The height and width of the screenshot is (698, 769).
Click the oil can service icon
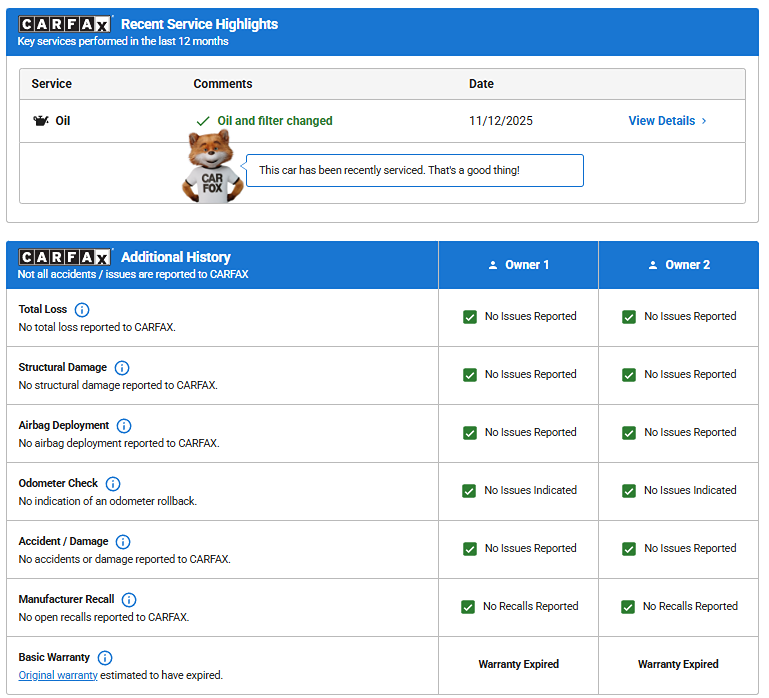coord(40,121)
